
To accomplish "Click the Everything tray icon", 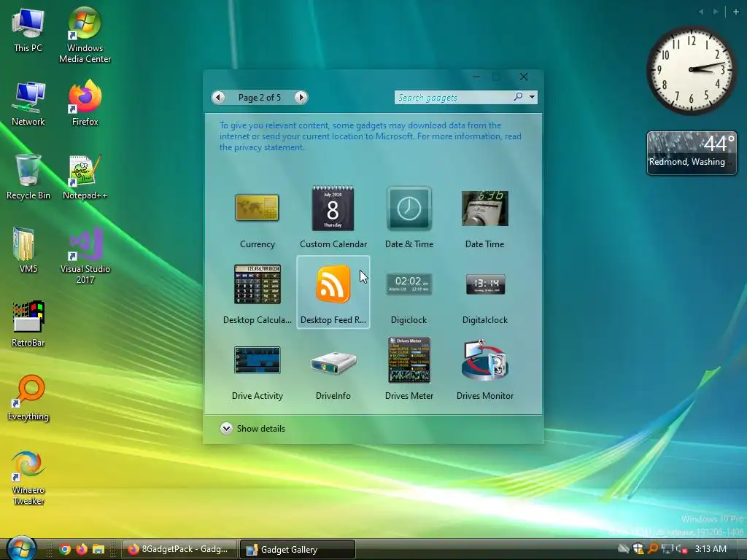I will pyautogui.click(x=653, y=548).
